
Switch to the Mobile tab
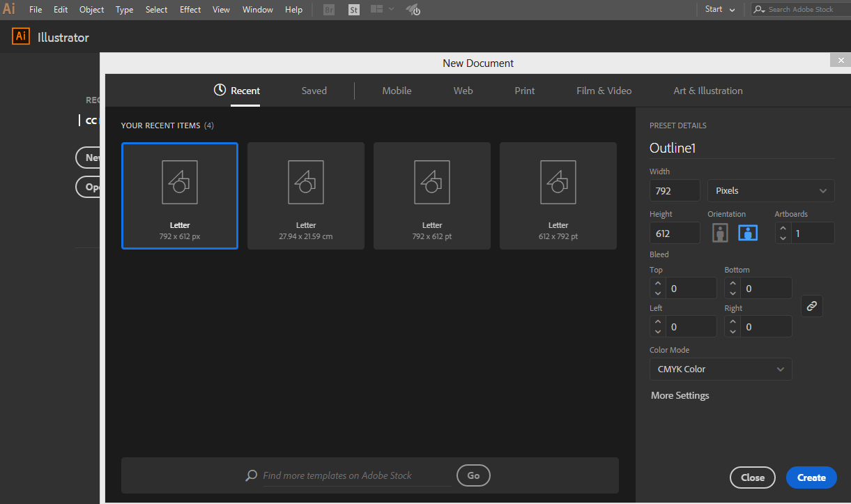397,91
